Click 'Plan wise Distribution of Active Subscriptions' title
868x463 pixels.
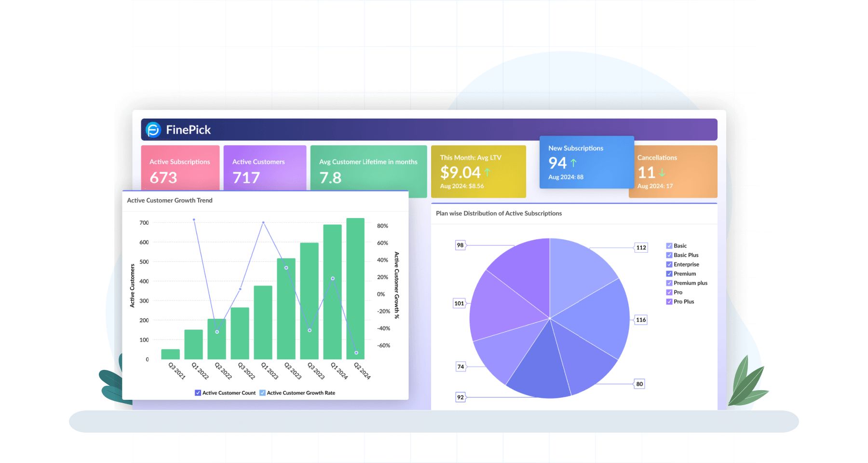(499, 213)
